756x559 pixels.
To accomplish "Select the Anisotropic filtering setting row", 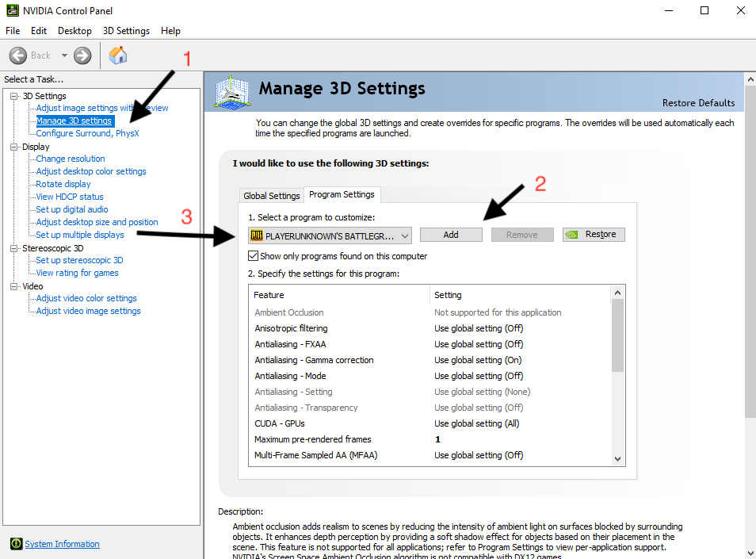I will tap(291, 328).
